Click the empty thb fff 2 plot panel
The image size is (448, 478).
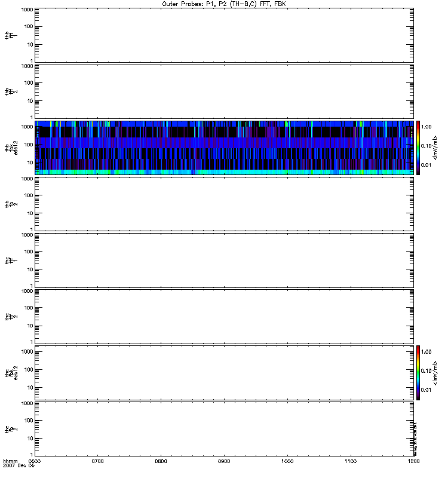224,91
